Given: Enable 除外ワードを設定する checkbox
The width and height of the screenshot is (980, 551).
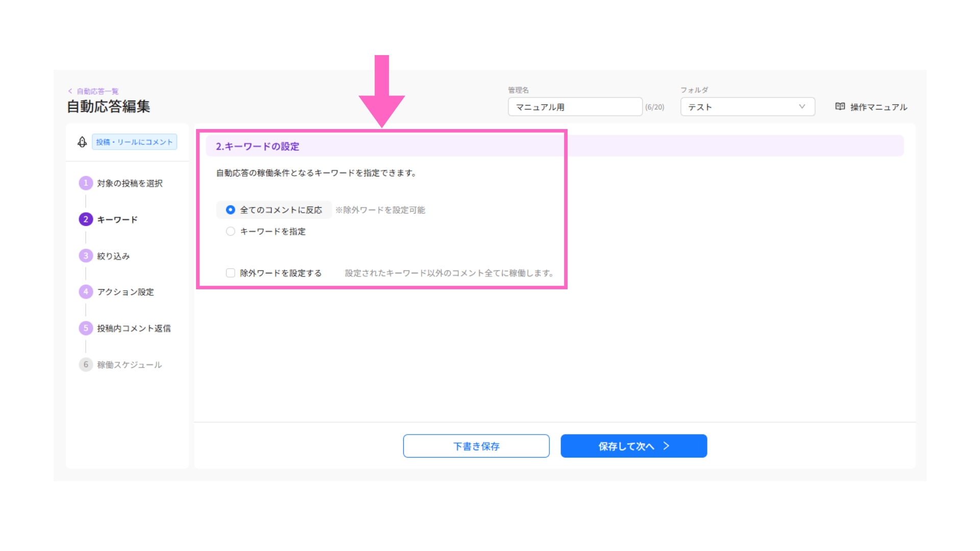Looking at the screenshot, I should pos(231,273).
